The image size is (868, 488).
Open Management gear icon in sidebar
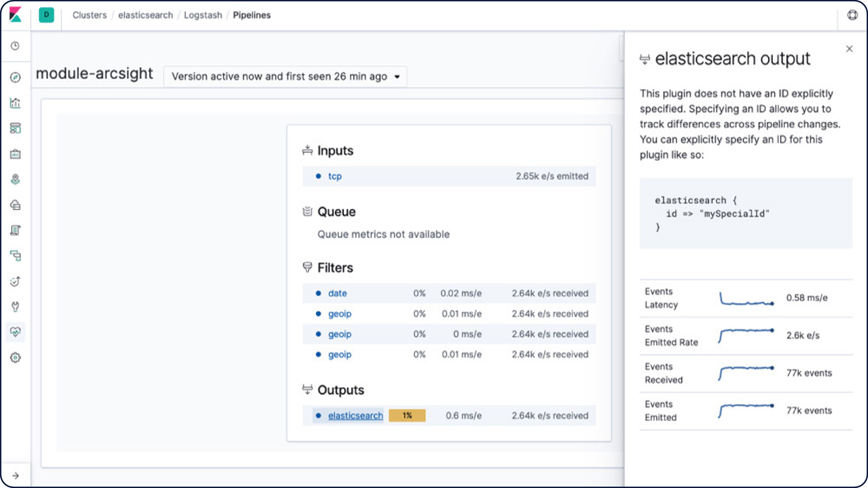15,358
